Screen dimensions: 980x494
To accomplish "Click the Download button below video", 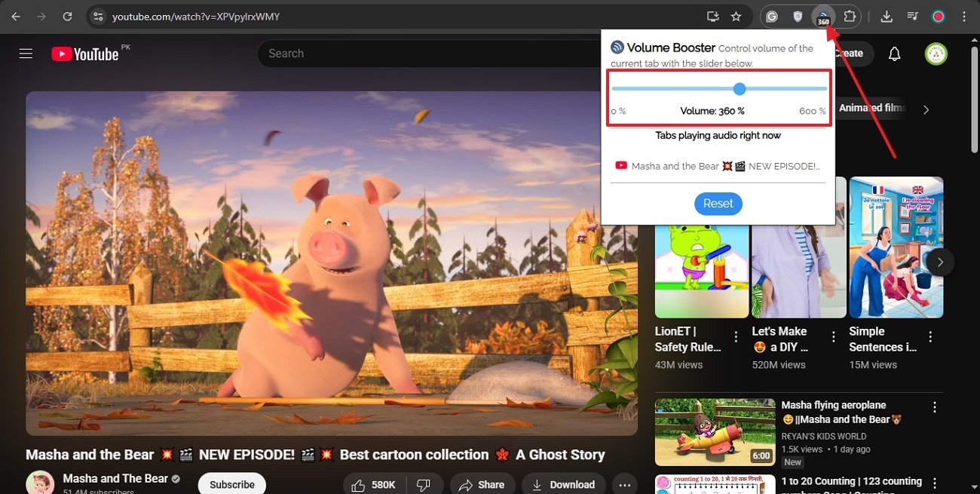I will click(564, 484).
